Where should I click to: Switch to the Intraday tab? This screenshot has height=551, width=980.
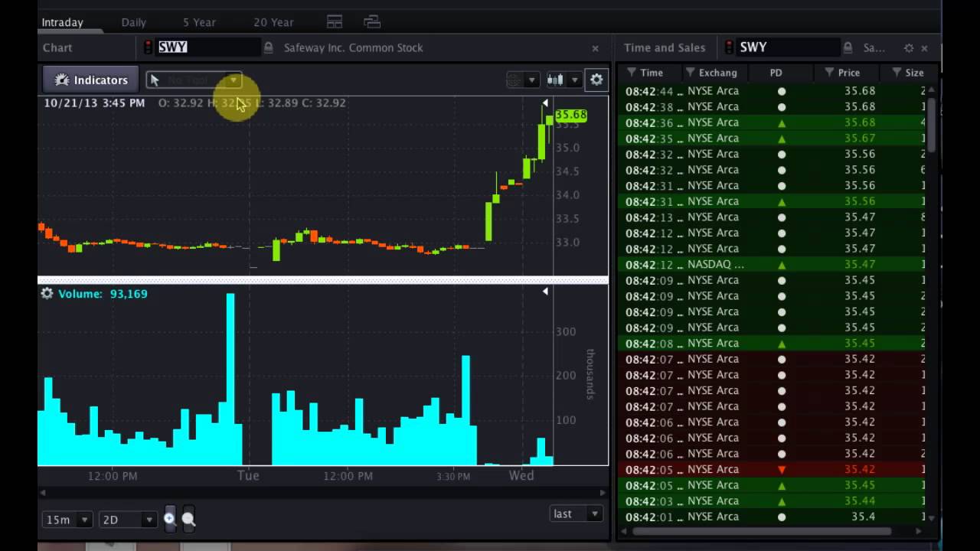(x=63, y=22)
